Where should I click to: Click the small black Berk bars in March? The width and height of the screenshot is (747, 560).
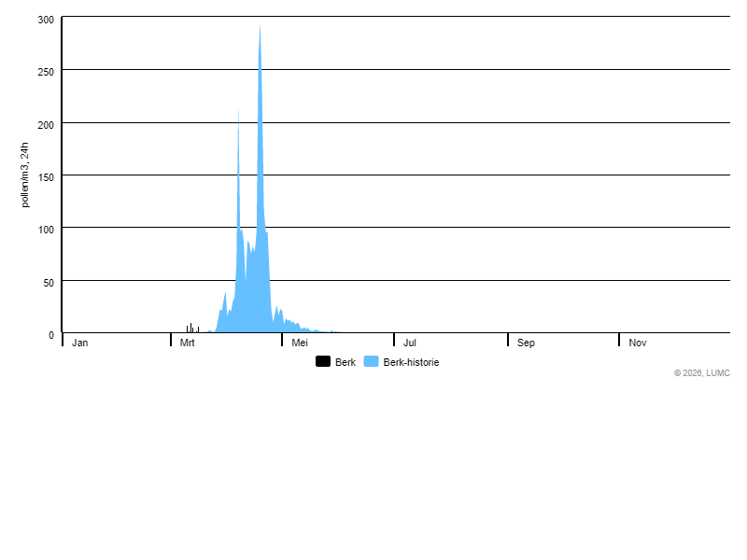[190, 328]
